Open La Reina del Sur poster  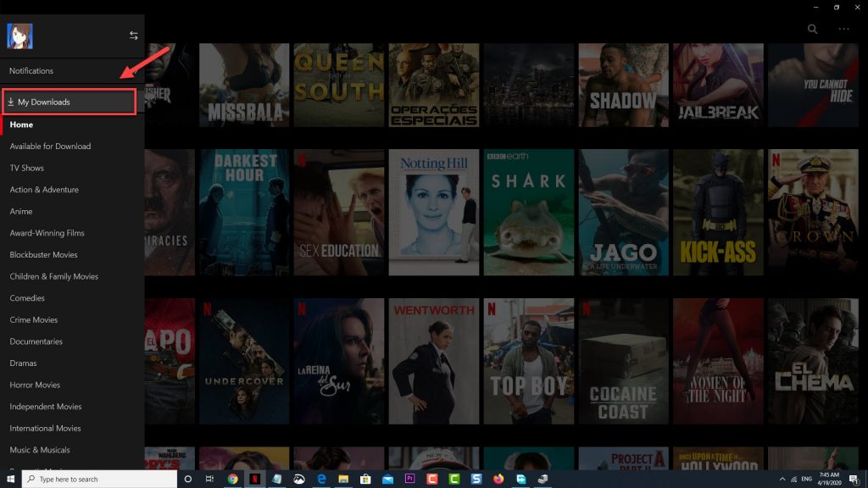click(x=339, y=361)
